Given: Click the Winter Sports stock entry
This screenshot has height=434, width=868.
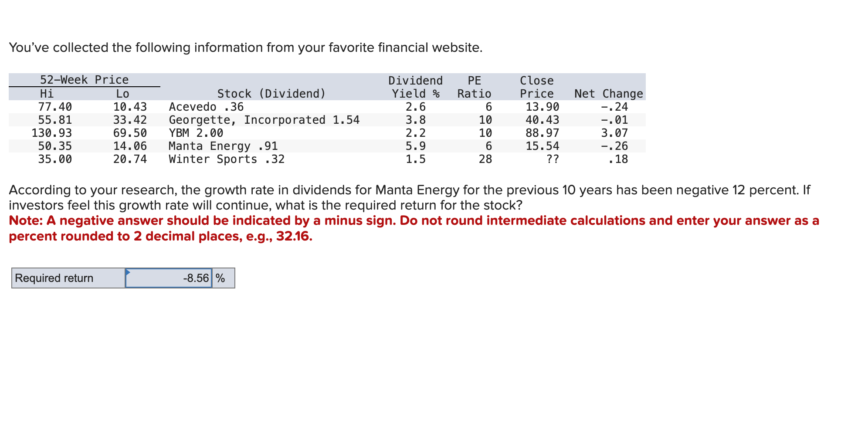Looking at the screenshot, I should tap(226, 159).
